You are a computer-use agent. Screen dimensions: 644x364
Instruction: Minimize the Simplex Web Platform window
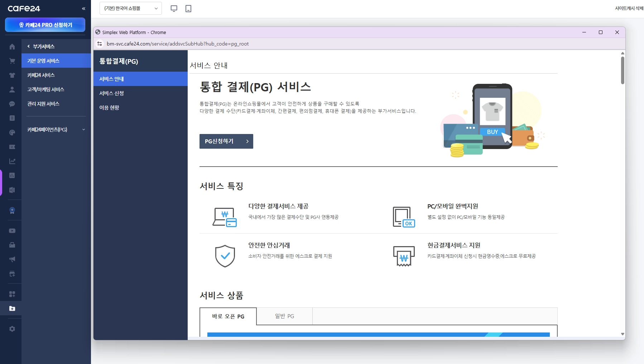coord(584,32)
